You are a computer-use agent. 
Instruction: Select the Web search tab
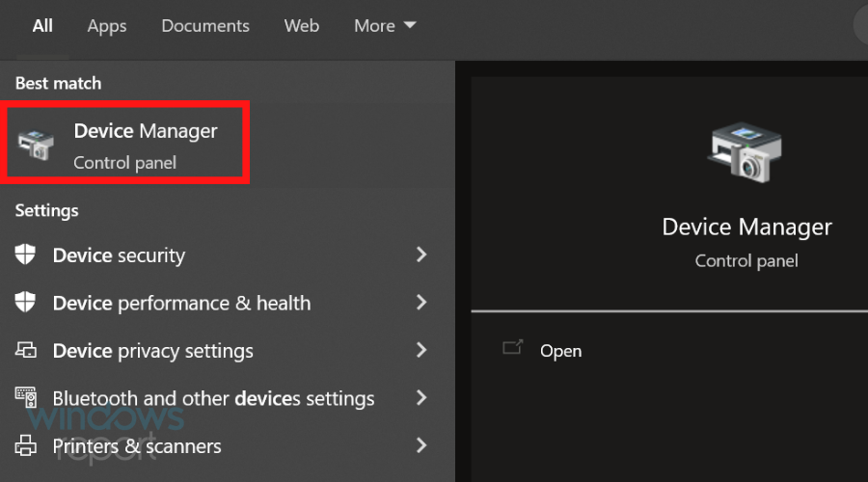[302, 25]
